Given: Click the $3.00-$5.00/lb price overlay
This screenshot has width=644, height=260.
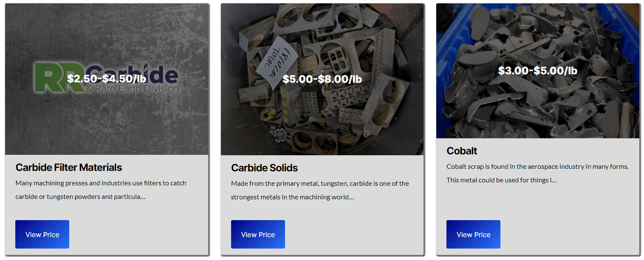Looking at the screenshot, I should (538, 71).
